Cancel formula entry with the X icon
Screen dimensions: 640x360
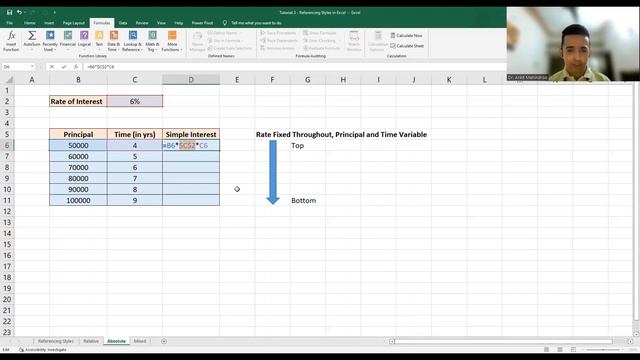pos(52,67)
